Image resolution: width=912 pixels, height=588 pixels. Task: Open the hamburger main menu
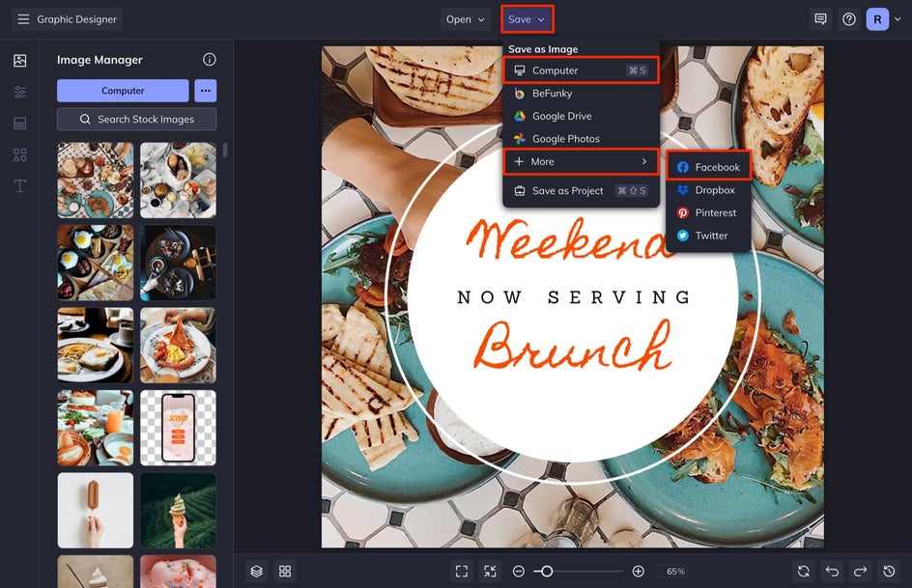[x=23, y=19]
